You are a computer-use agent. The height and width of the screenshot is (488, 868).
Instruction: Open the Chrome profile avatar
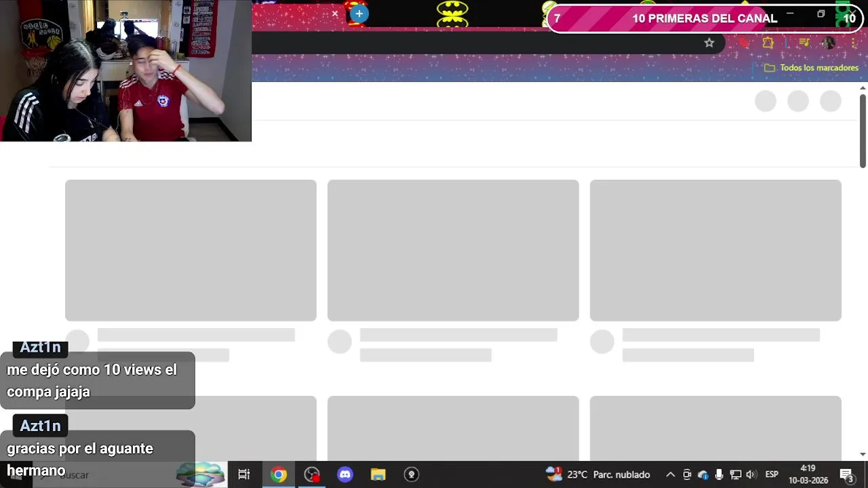tap(828, 43)
